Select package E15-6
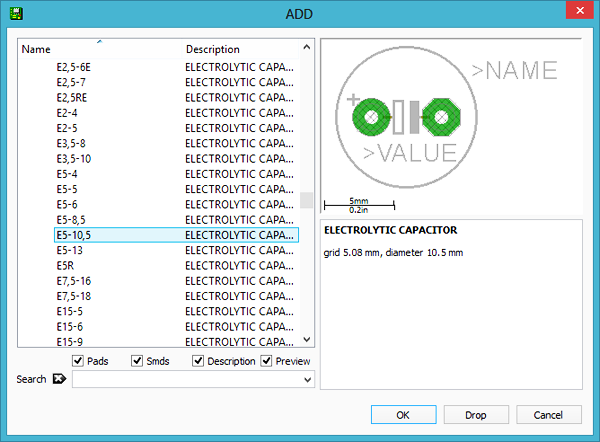The width and height of the screenshot is (600, 442). [x=176, y=326]
